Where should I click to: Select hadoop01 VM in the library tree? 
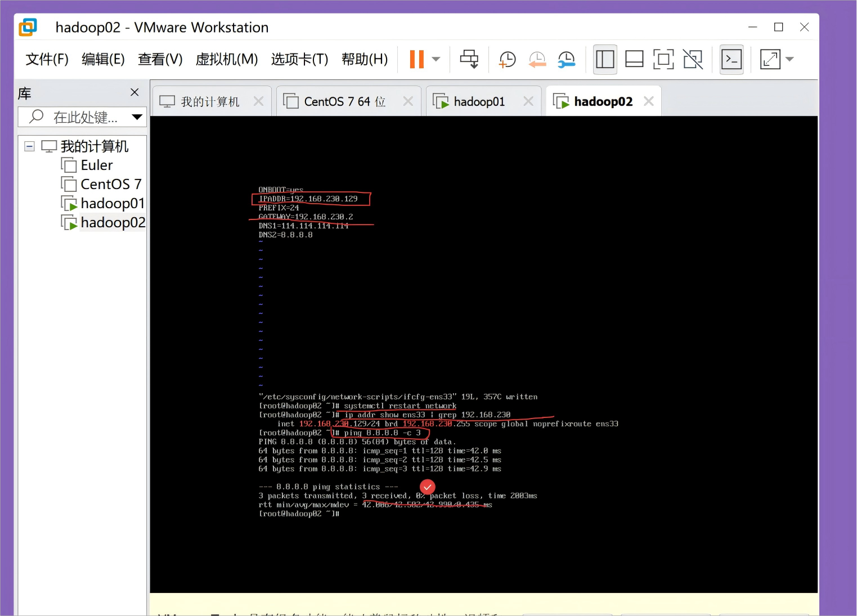113,203
